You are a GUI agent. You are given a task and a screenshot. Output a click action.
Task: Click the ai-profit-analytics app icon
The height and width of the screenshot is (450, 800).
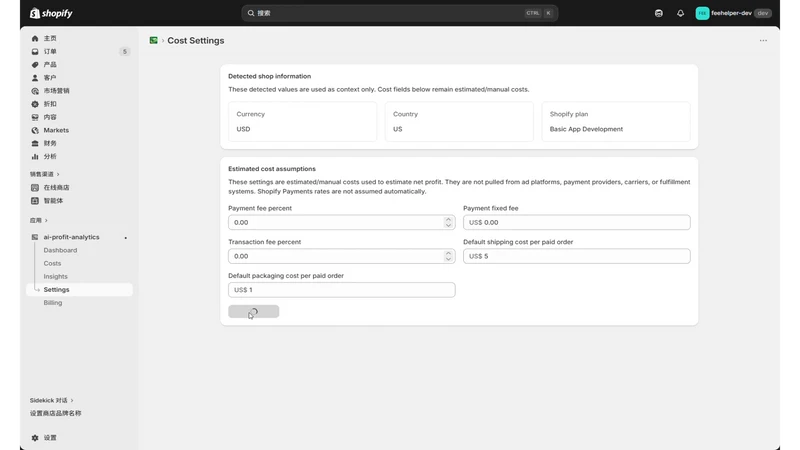[x=35, y=237]
